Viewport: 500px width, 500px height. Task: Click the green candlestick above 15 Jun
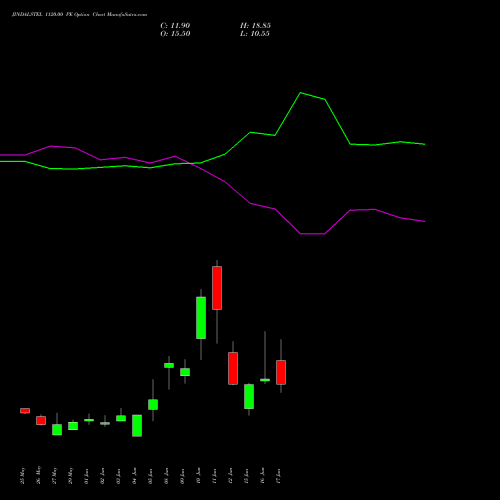(249, 396)
